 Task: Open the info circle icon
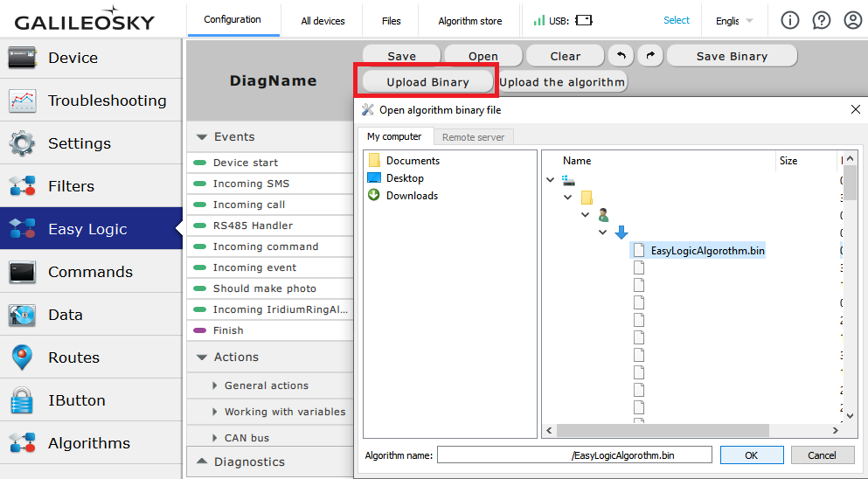[790, 20]
